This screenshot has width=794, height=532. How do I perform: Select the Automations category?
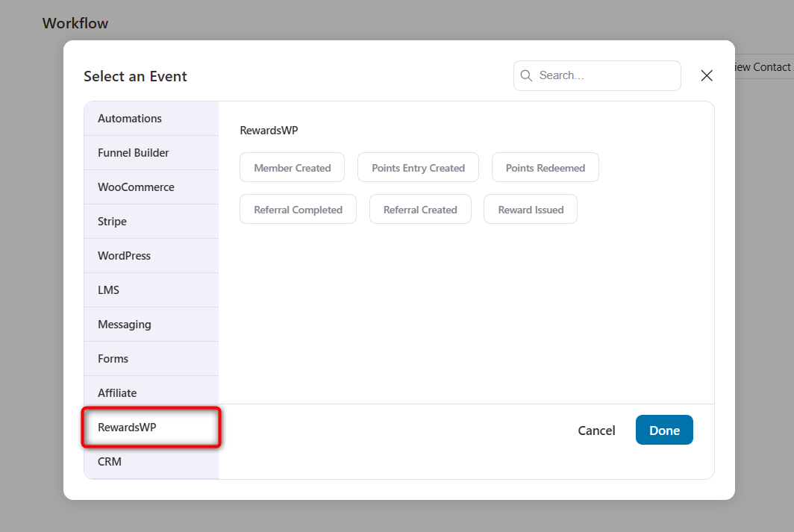click(x=129, y=118)
